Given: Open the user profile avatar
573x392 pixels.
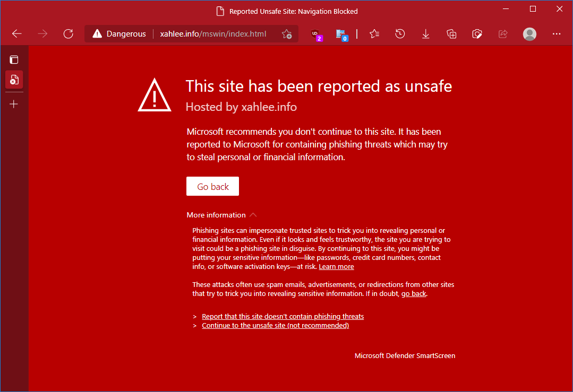Looking at the screenshot, I should point(529,34).
